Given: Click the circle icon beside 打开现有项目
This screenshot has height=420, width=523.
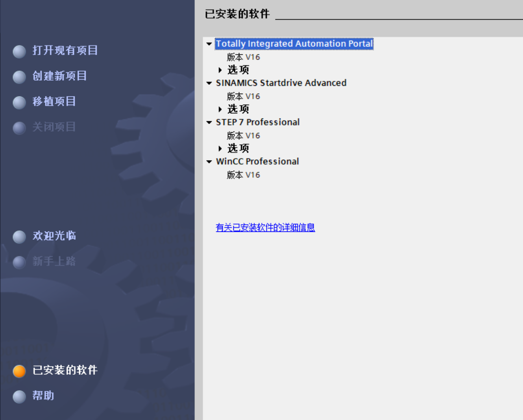Looking at the screenshot, I should [x=19, y=52].
